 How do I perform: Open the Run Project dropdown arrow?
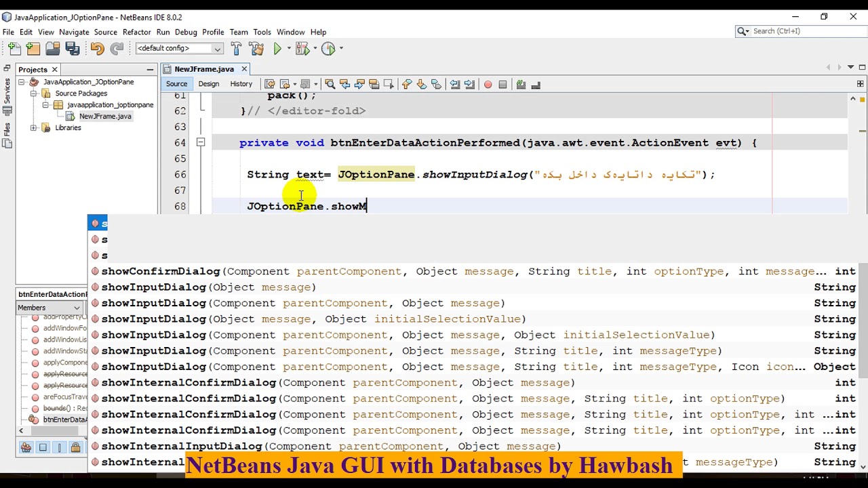click(x=289, y=49)
